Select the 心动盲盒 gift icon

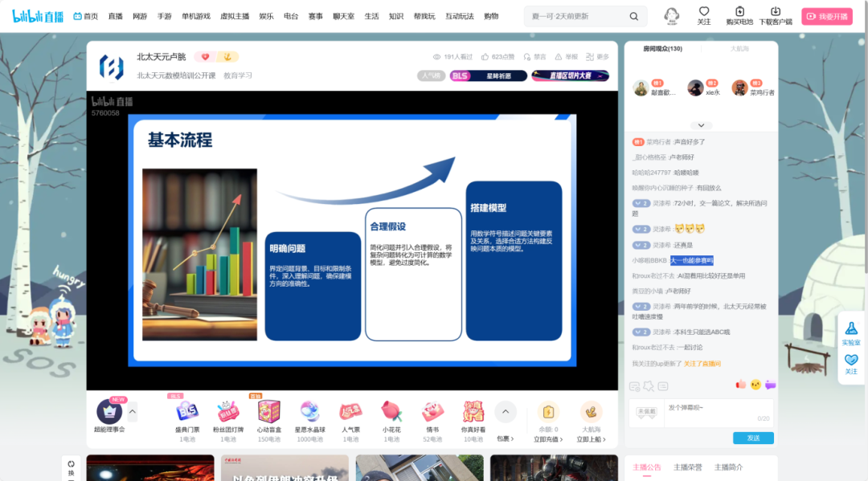point(268,412)
